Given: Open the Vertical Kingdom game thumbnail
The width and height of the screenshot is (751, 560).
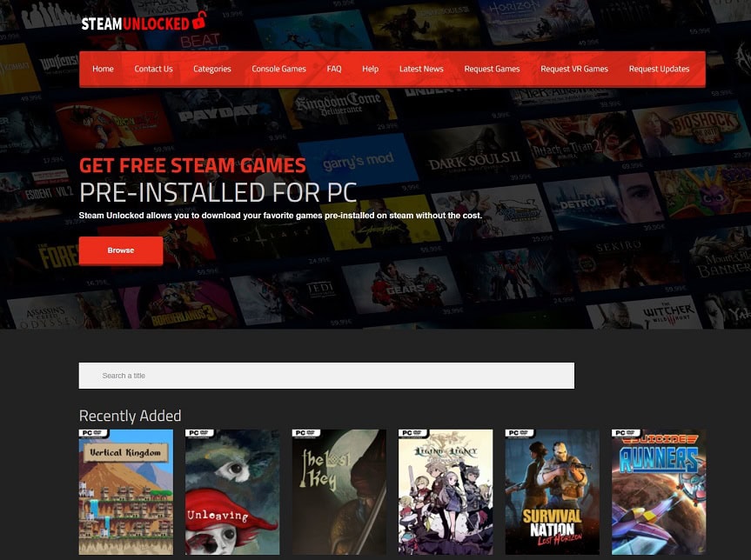Looking at the screenshot, I should click(x=125, y=492).
